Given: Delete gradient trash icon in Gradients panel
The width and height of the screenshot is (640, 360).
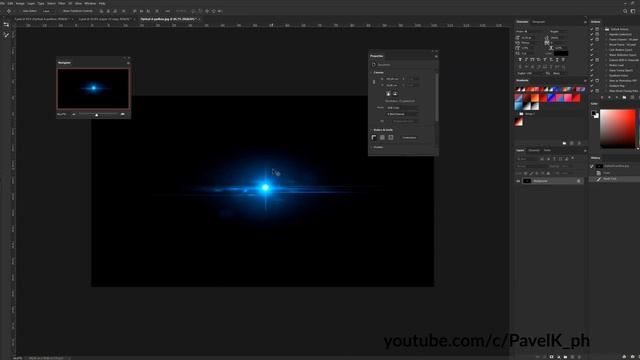Looking at the screenshot, I should pyautogui.click(x=579, y=143).
